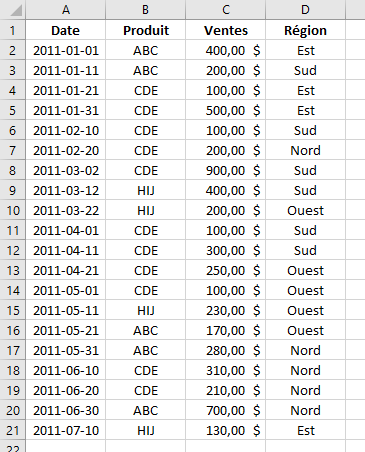Click the date 2011-05-21 cell
365x452 pixels.
coord(66,330)
